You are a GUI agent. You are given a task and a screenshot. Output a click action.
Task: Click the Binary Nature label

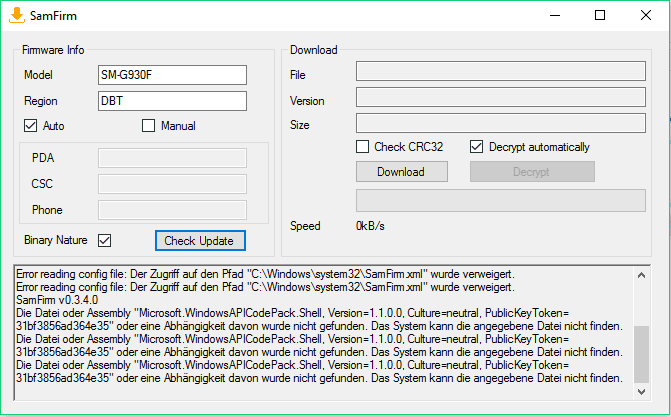click(56, 240)
